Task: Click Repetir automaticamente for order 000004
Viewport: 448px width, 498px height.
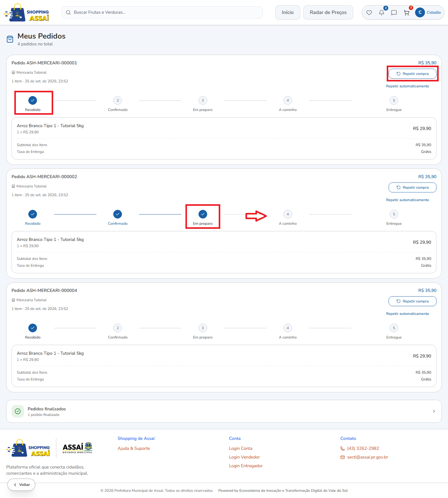Action: (408, 314)
